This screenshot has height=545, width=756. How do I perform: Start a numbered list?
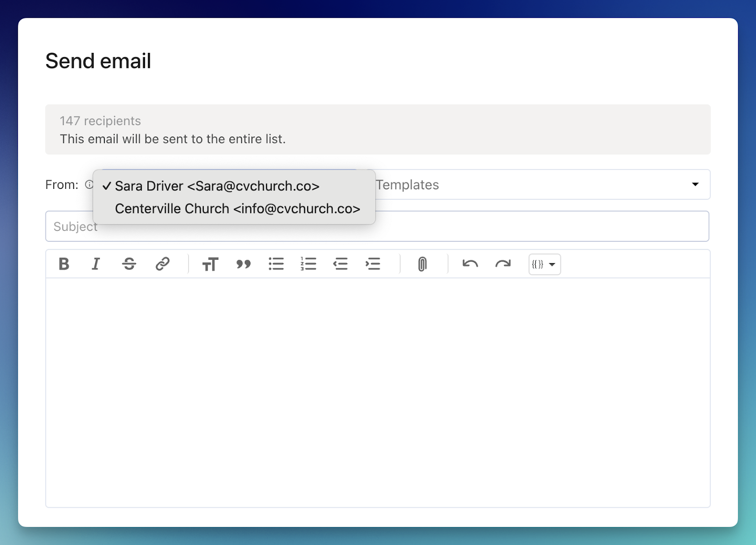point(308,264)
